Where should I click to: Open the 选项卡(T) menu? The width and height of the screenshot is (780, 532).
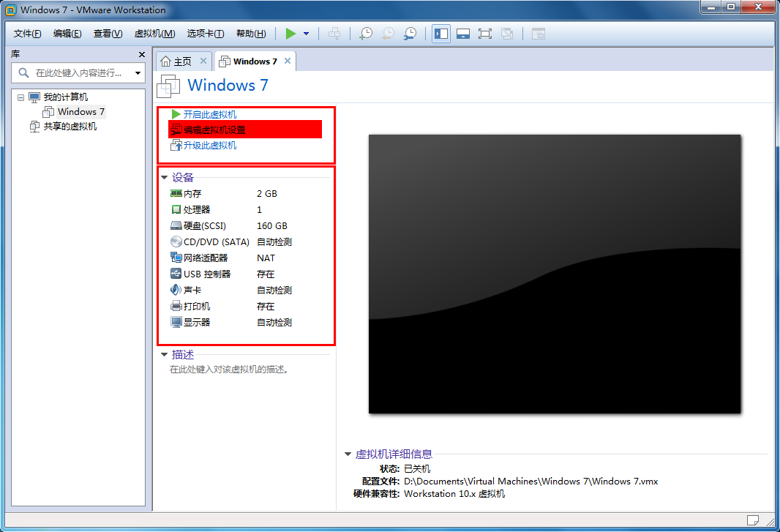click(206, 34)
